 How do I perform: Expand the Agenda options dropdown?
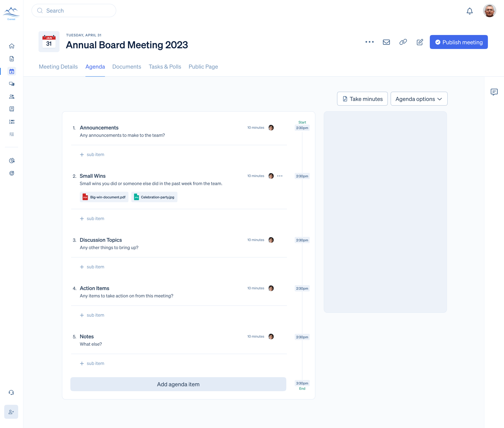coord(419,98)
